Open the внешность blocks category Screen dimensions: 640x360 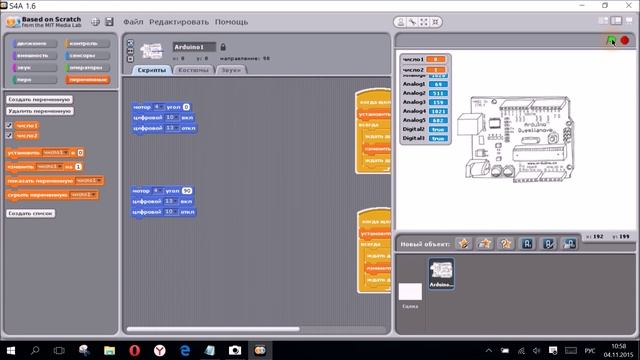34,55
